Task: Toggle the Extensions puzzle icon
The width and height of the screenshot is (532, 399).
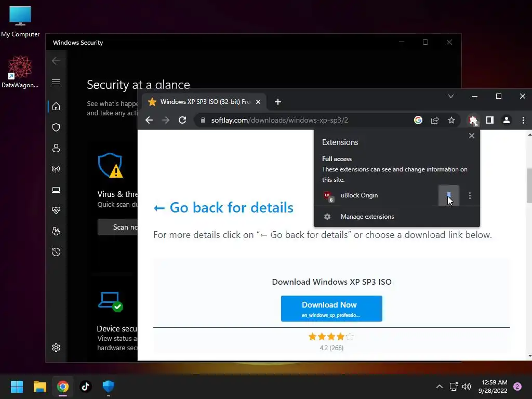Action: [x=473, y=121]
